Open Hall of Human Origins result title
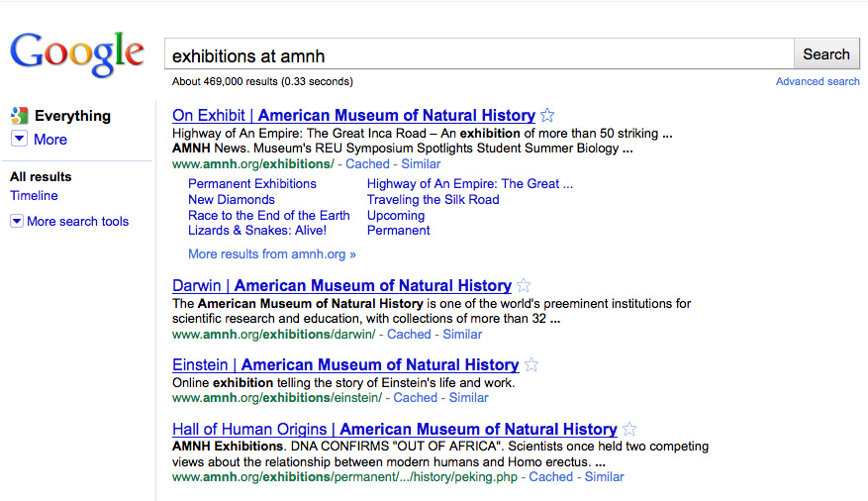This screenshot has width=868, height=501. click(x=394, y=429)
